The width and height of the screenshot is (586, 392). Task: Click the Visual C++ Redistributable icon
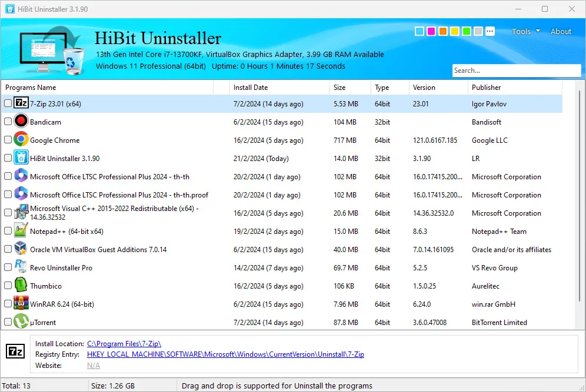(21, 212)
